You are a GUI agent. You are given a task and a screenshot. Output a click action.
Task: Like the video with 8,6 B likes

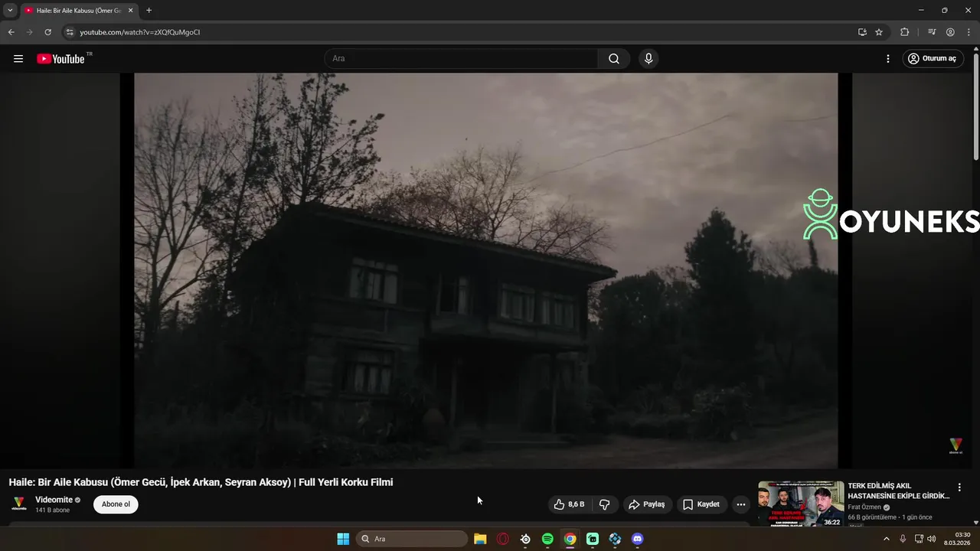click(568, 504)
